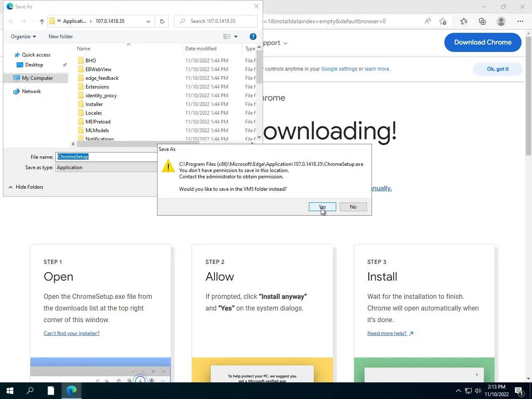Click the Back arrow in Save As dialog
Image resolution: width=532 pixels, height=399 pixels.
pyautogui.click(x=11, y=21)
